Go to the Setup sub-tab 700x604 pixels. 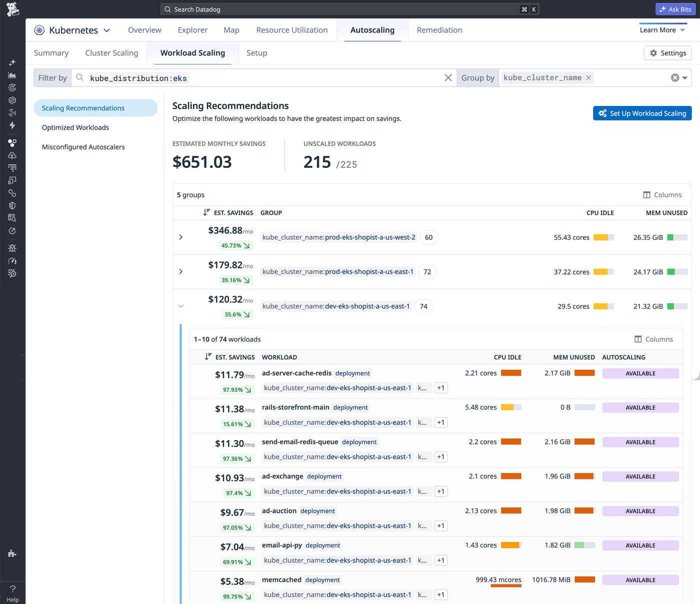pos(256,53)
